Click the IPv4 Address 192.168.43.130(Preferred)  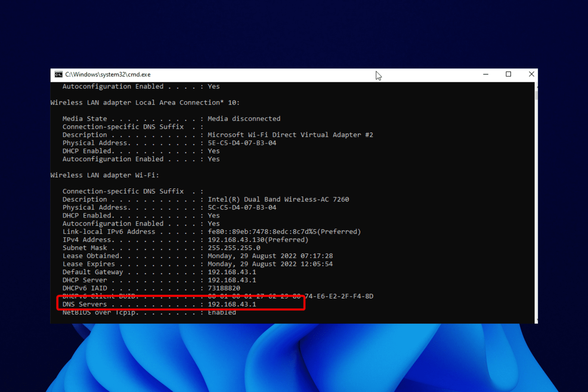[258, 240]
